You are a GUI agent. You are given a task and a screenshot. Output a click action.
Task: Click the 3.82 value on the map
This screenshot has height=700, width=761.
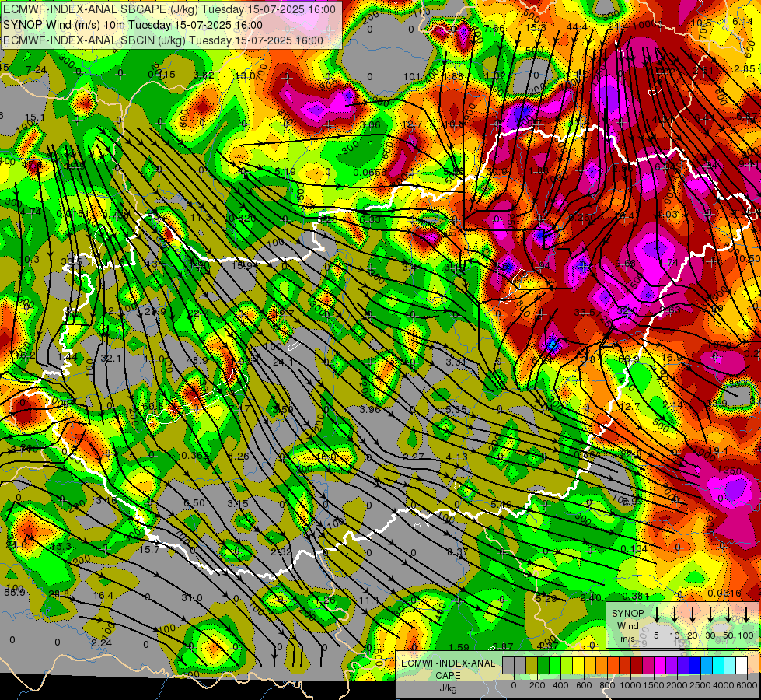click(x=204, y=75)
